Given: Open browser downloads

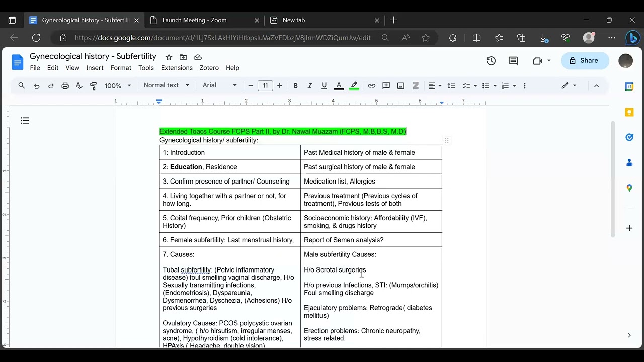Looking at the screenshot, I should [x=543, y=38].
